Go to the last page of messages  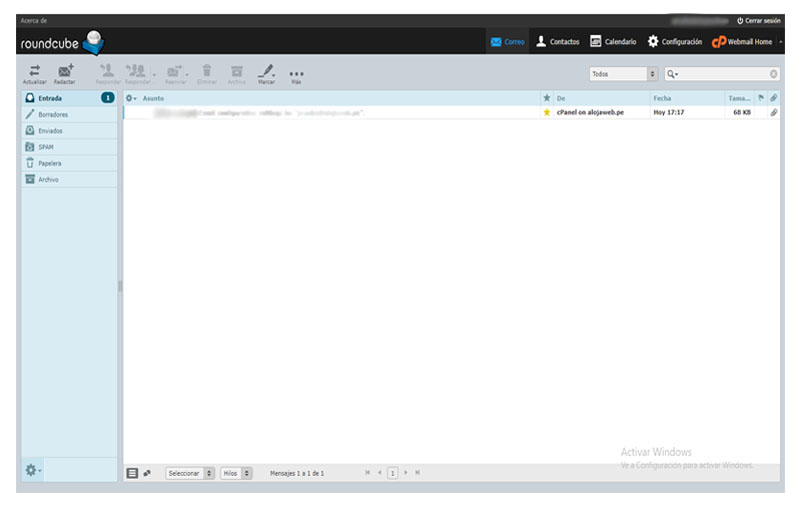417,473
